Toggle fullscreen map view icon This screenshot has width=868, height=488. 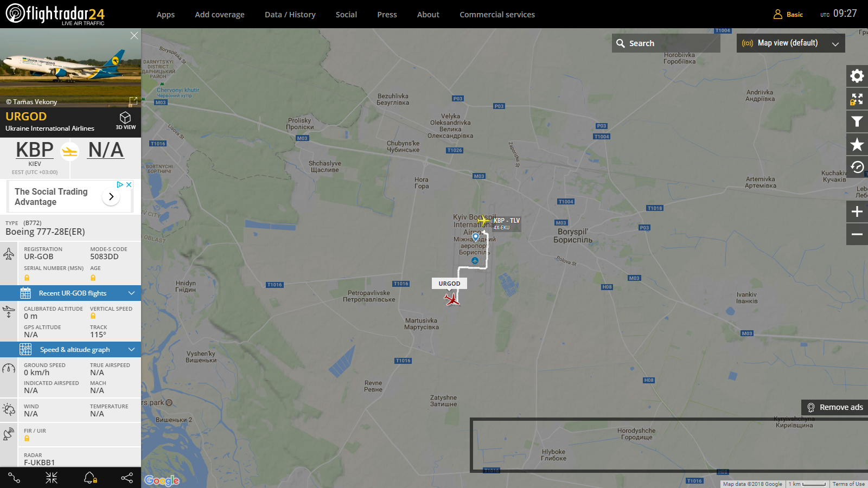857,99
